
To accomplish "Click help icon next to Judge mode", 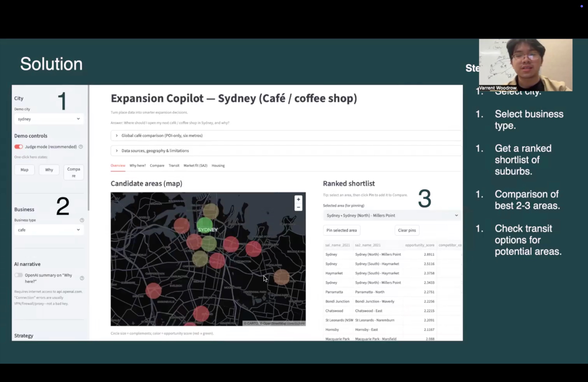I will [81, 147].
